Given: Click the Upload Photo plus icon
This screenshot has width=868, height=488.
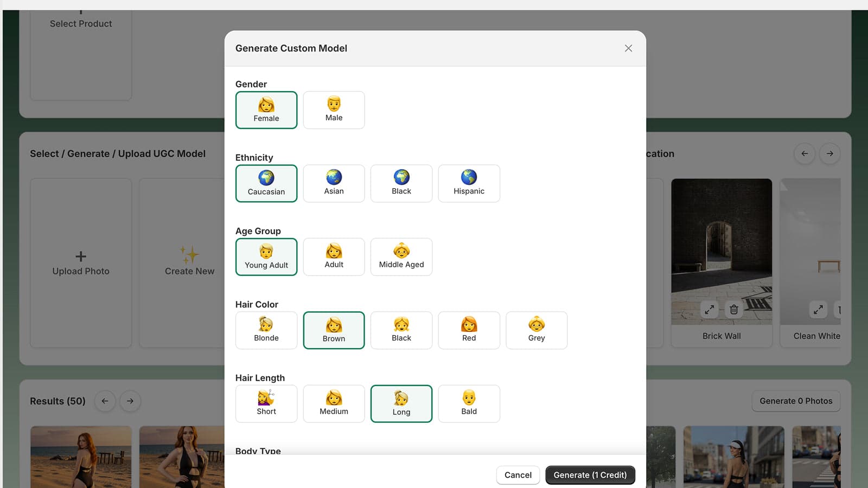Looking at the screenshot, I should 81,256.
